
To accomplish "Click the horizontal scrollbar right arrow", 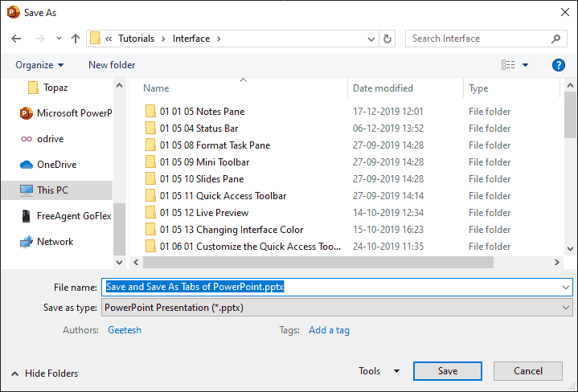I will (x=556, y=263).
